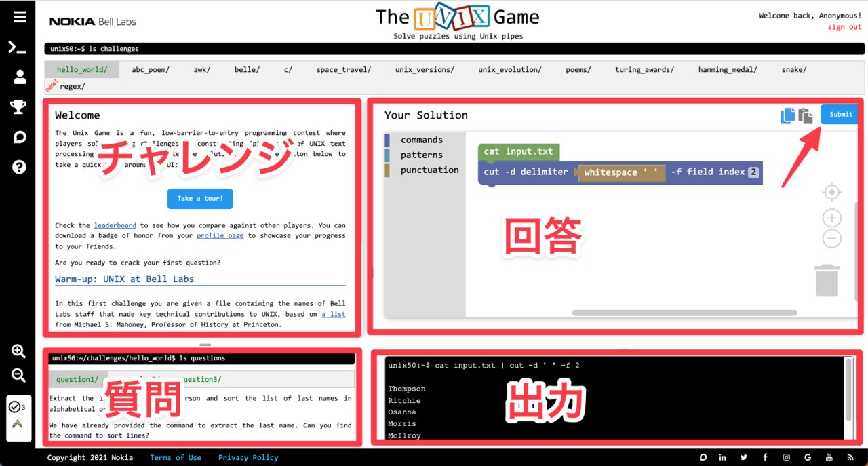Open the user profile icon in sidebar

click(18, 76)
